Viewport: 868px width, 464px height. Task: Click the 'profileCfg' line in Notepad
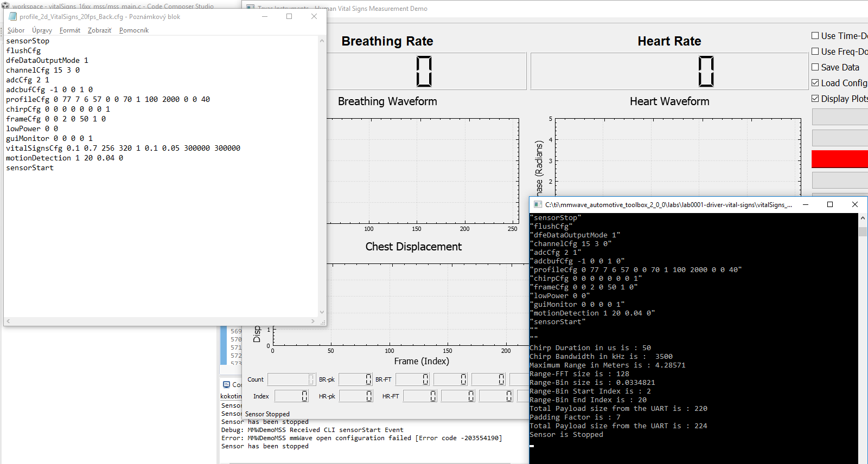108,99
